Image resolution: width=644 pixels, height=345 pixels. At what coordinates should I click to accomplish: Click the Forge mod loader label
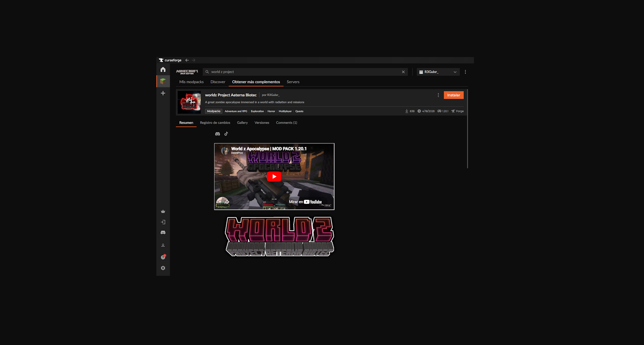click(x=457, y=111)
